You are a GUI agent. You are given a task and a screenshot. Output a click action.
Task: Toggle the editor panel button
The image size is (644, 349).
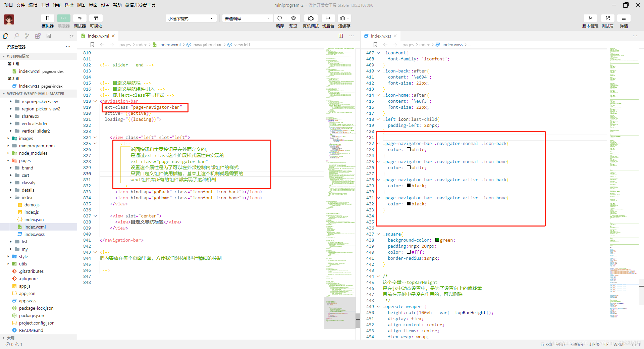tap(63, 18)
